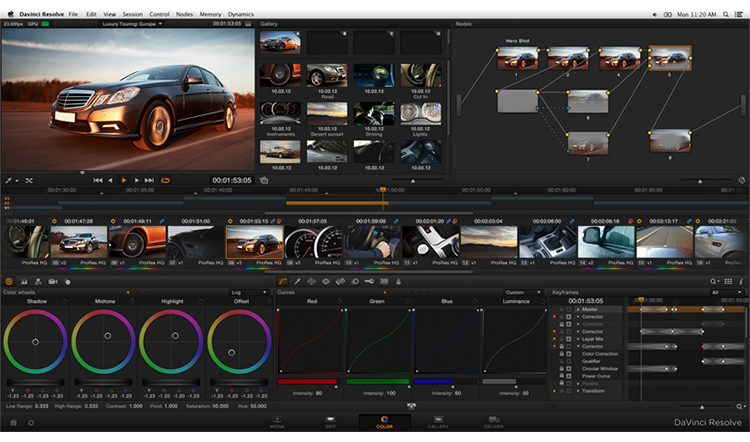Expand the Master keyframe track
This screenshot has height=442, width=750.
click(x=578, y=309)
